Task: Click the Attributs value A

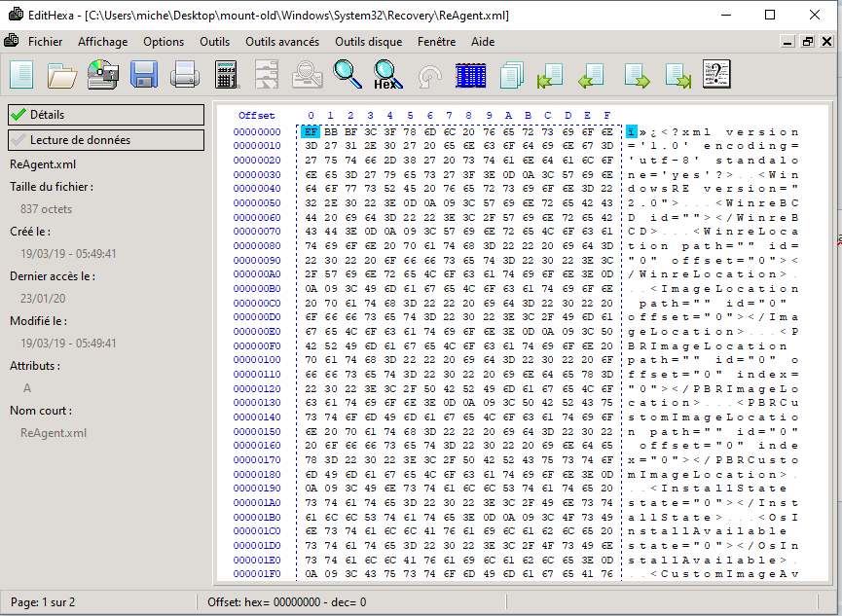Action: [27, 387]
